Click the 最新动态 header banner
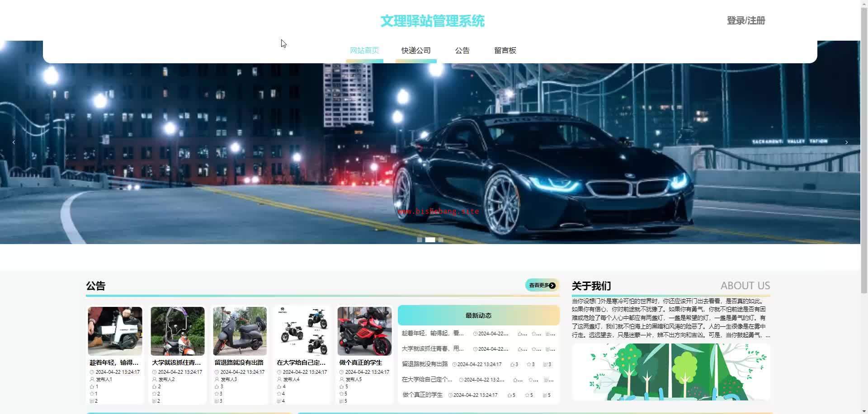Screen dimensions: 868x414 click(x=478, y=315)
